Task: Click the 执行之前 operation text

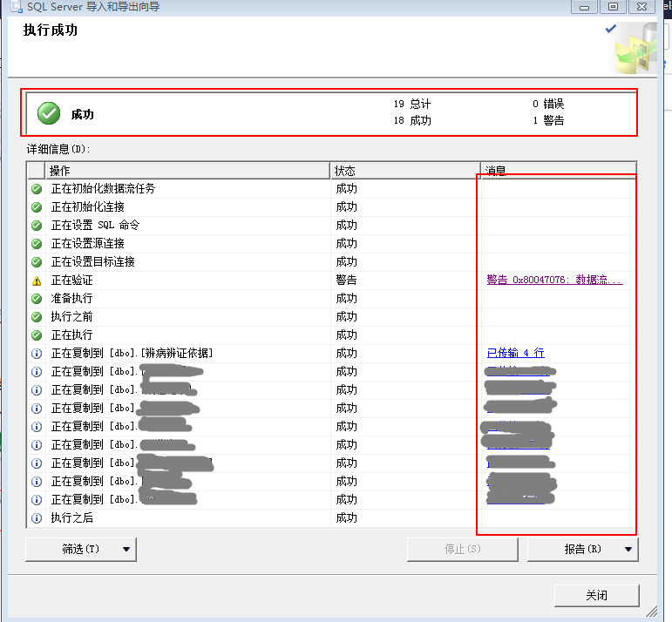Action: coord(72,316)
